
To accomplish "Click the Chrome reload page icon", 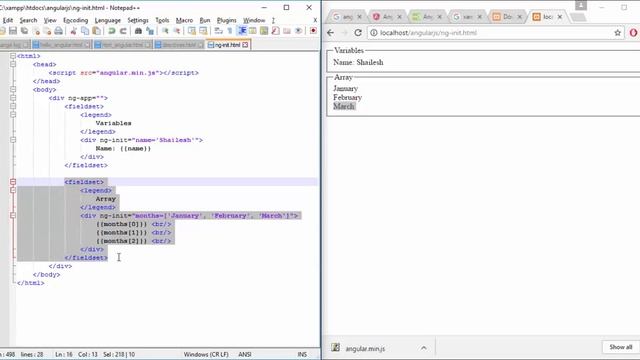I will [358, 33].
